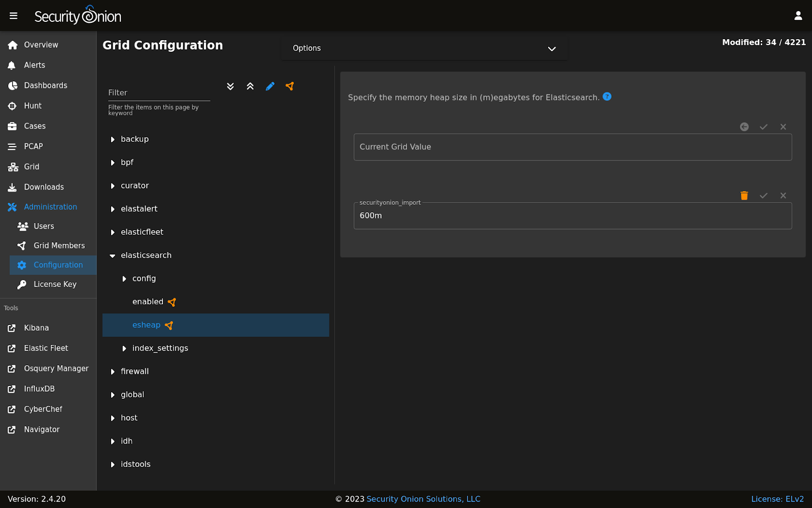The height and width of the screenshot is (508, 812).
Task: Expand the Options dropdown panel
Action: coord(424,48)
